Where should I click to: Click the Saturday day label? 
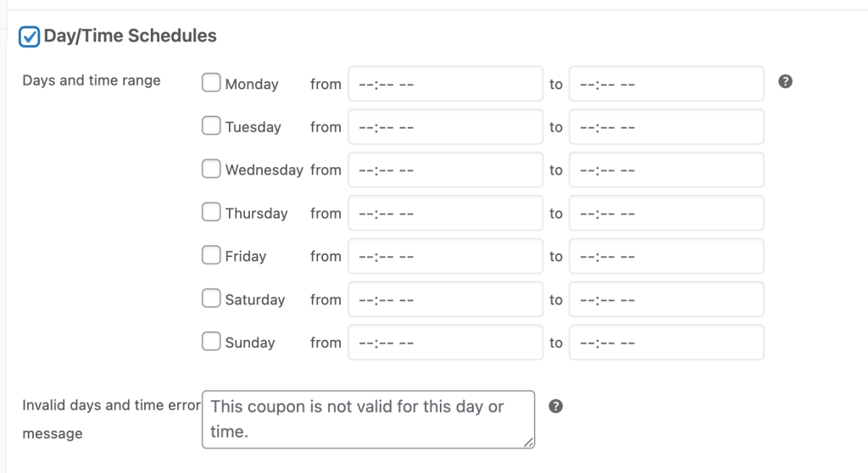pyautogui.click(x=255, y=299)
